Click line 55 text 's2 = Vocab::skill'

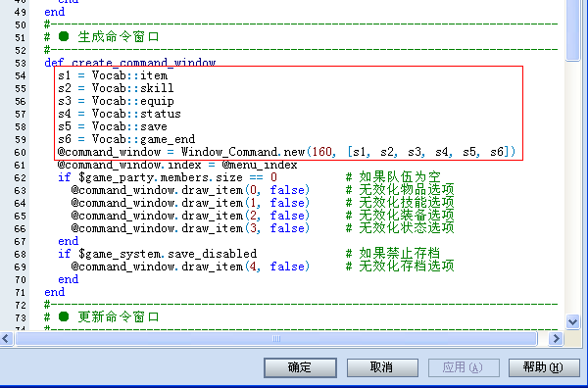point(116,88)
